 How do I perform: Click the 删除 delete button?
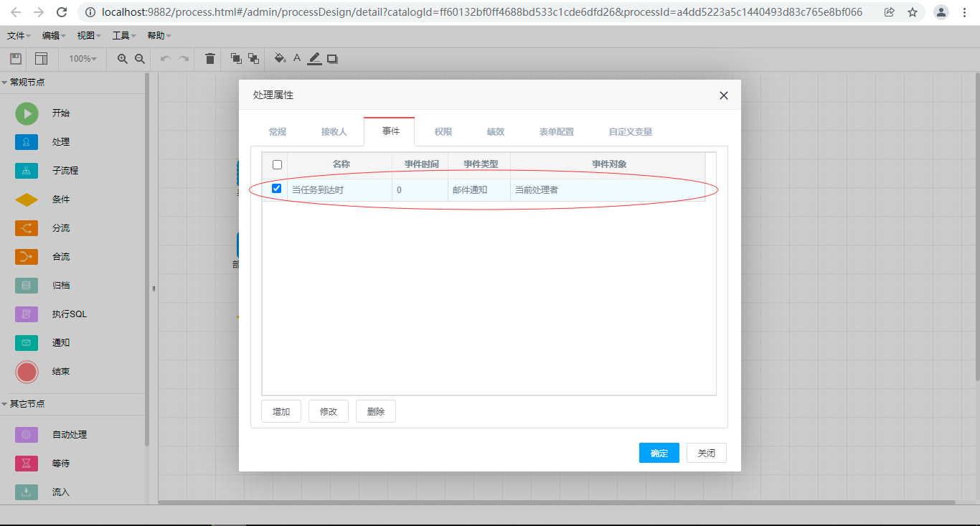pyautogui.click(x=376, y=412)
